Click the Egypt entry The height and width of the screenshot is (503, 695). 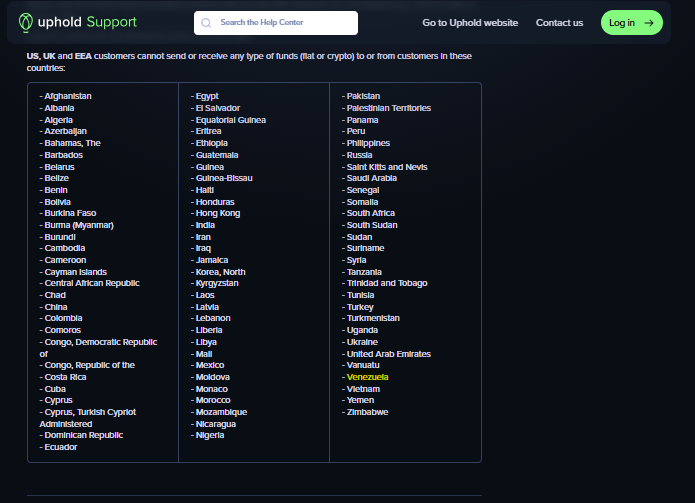click(x=207, y=96)
